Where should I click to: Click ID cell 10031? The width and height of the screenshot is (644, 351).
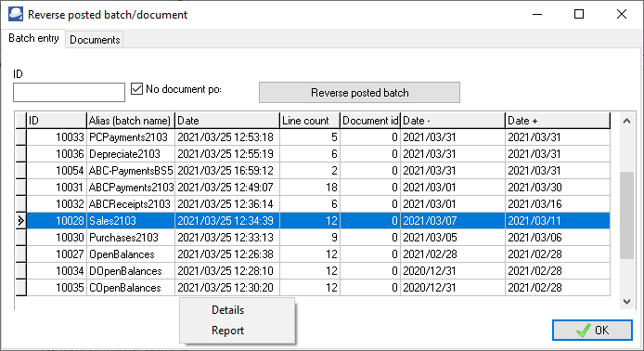[x=57, y=188]
